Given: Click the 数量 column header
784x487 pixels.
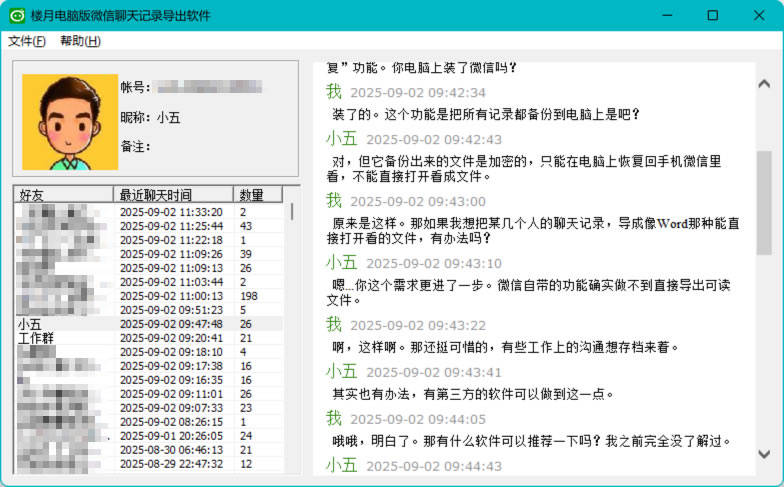Looking at the screenshot, I should click(x=258, y=194).
